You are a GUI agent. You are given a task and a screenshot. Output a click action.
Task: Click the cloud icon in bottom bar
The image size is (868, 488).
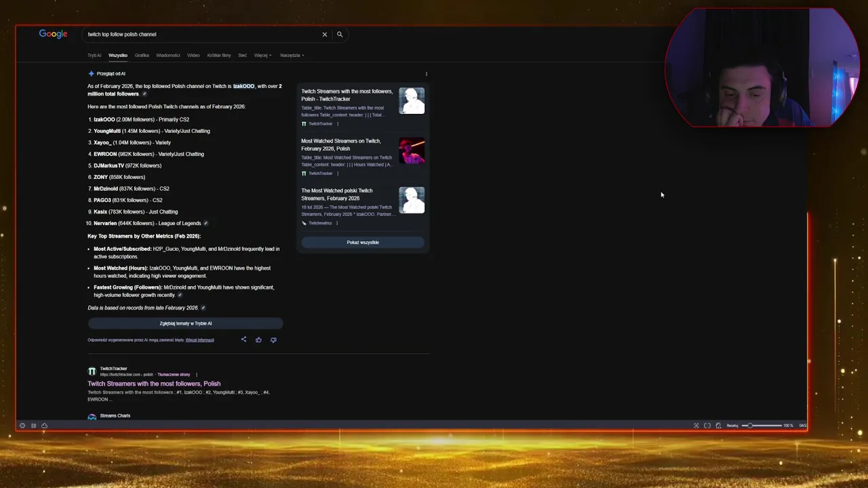pos(44,426)
